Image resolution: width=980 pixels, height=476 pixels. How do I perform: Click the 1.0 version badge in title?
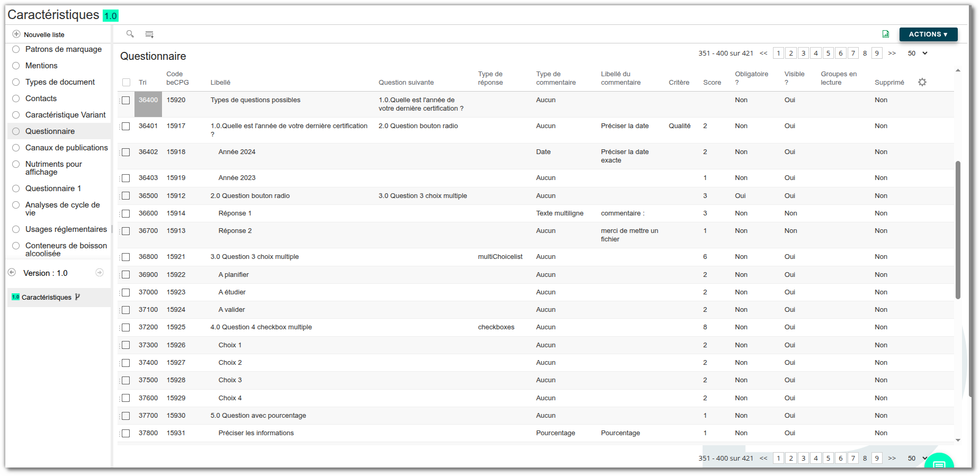[110, 16]
